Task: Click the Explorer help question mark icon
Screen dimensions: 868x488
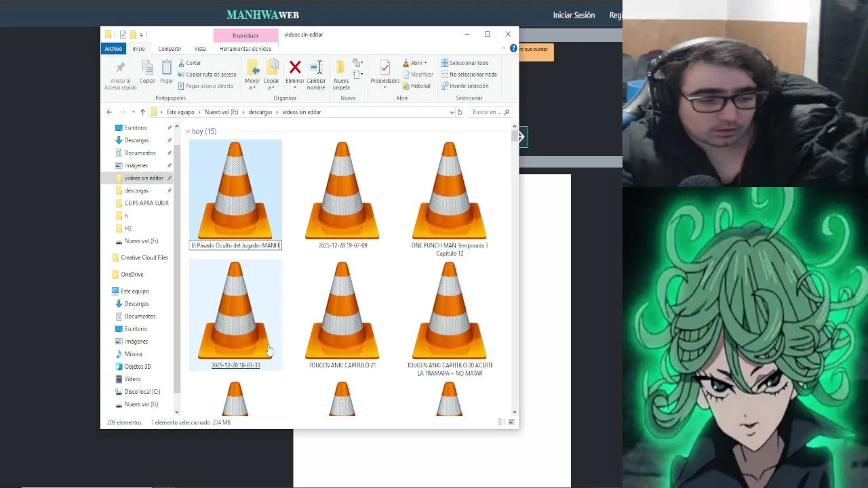Action: pos(513,49)
